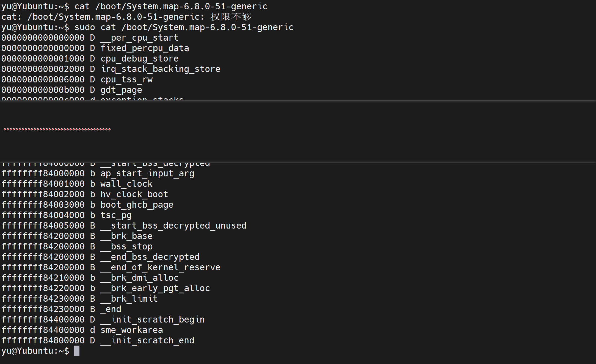Select the __per_cpu_start symbol line
Viewport: 596px width, 364px height.
click(x=90, y=38)
